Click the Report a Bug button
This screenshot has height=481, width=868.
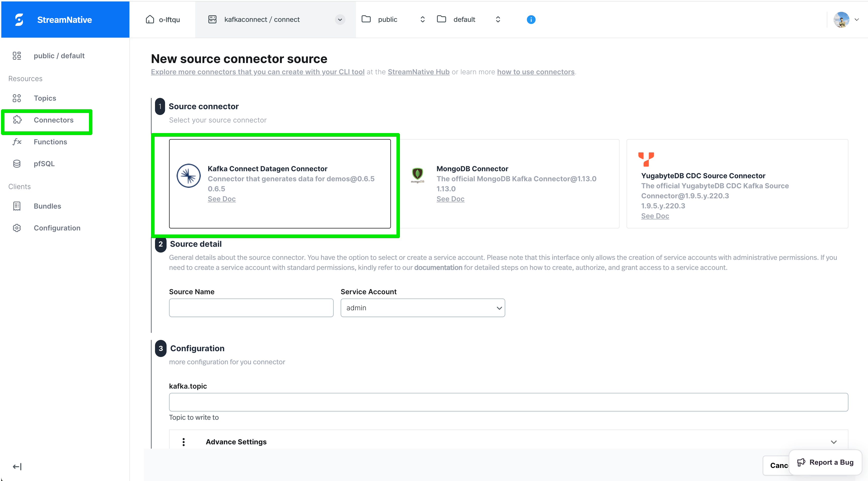pyautogui.click(x=825, y=462)
